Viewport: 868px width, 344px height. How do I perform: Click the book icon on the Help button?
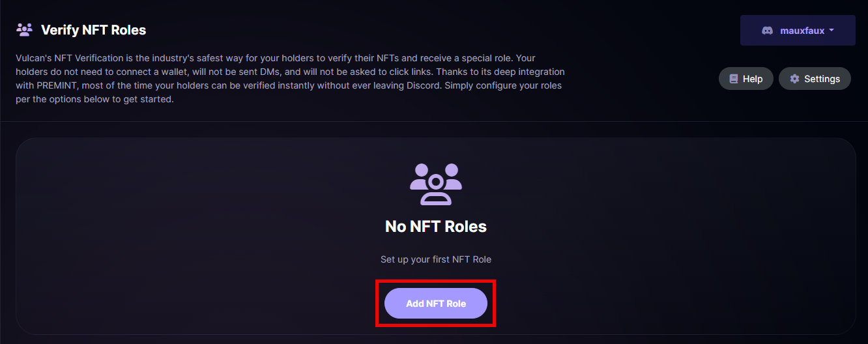tap(734, 79)
